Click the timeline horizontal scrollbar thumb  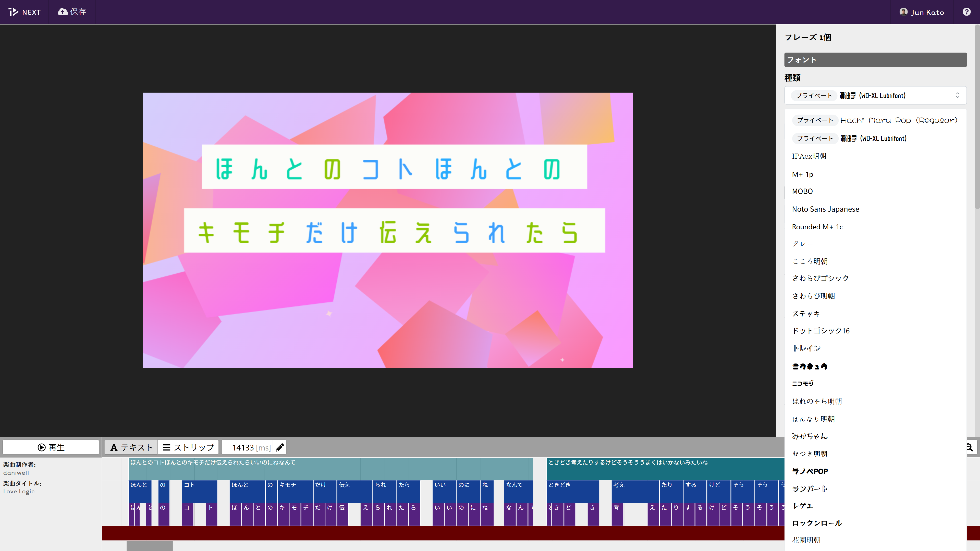coord(150,546)
